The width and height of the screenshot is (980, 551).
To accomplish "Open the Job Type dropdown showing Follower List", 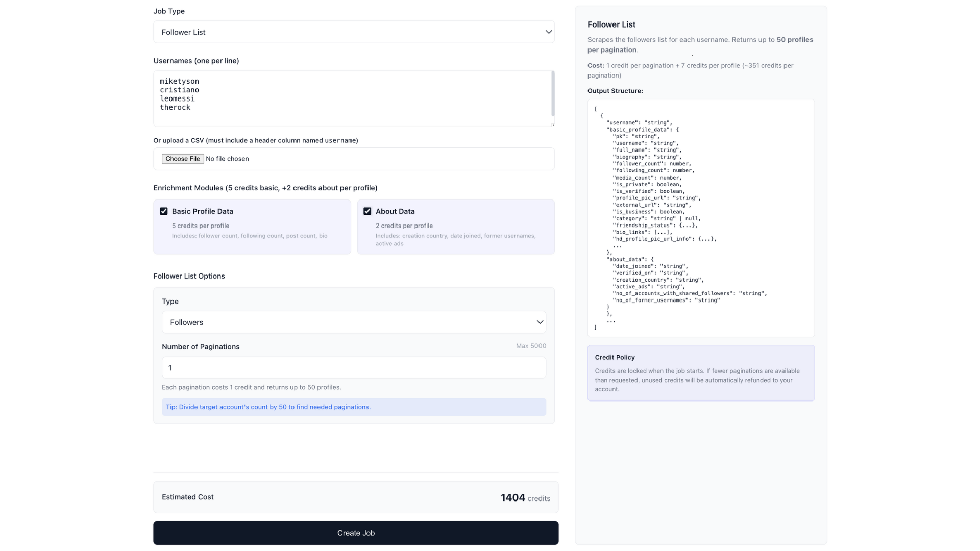I will tap(354, 32).
